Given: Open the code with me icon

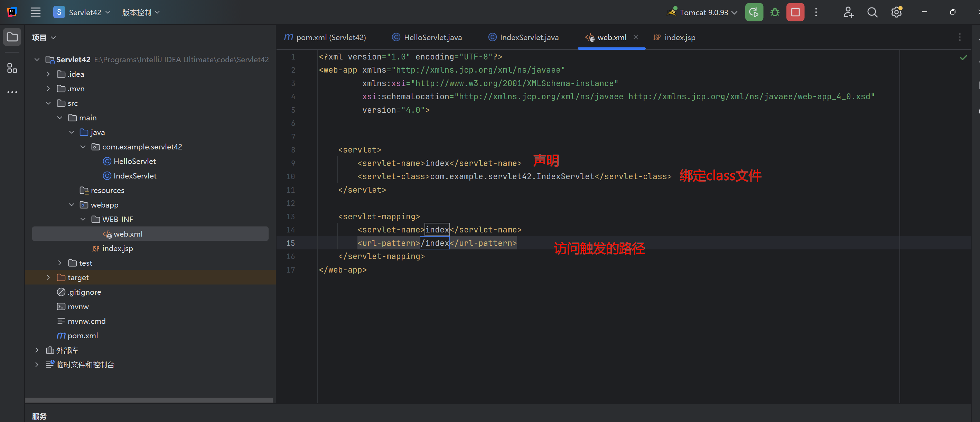Looking at the screenshot, I should pyautogui.click(x=848, y=12).
